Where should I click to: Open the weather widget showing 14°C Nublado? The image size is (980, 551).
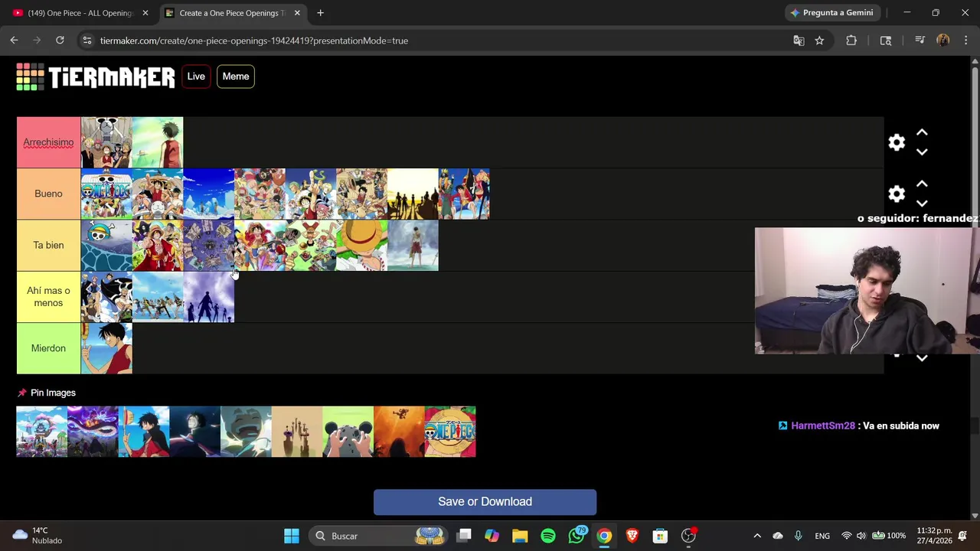coord(37,536)
